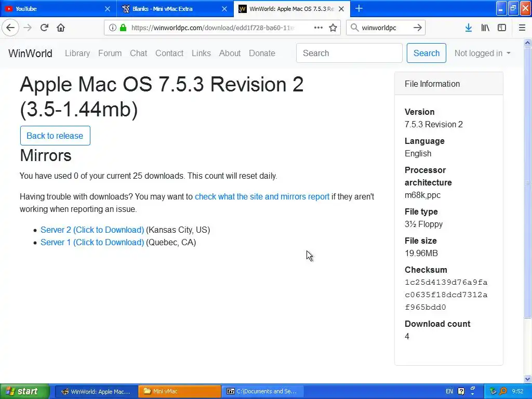The width and height of the screenshot is (532, 399).
Task: Click the orange magnifier tray icon
Action: 503,391
